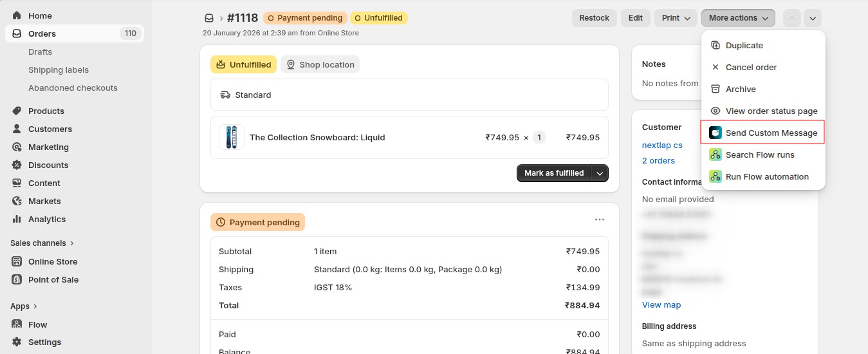Click the Send Custom Message app icon
This screenshot has height=354, width=868.
pyautogui.click(x=716, y=133)
